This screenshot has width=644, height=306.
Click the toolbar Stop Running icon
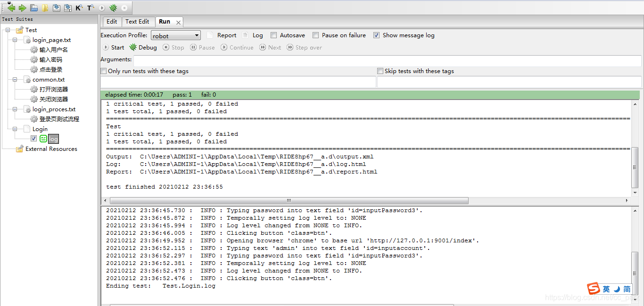(124, 8)
